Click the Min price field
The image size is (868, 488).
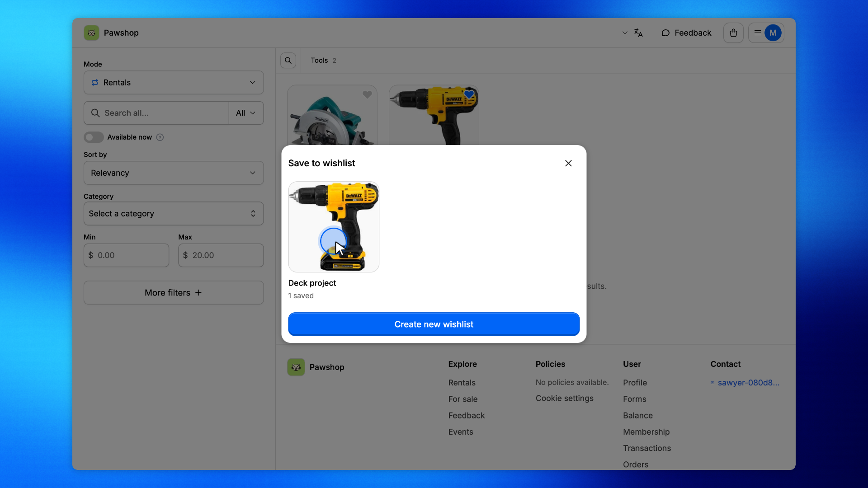[x=126, y=255]
